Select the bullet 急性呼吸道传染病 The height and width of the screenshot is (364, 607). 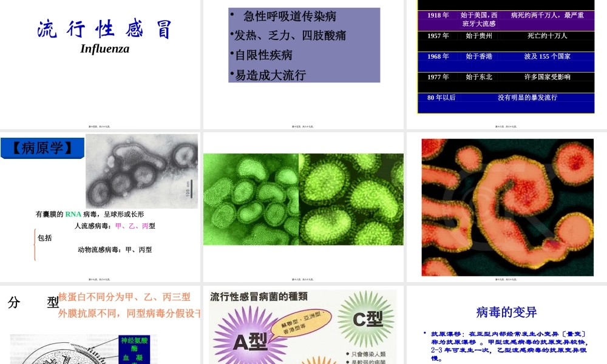(x=291, y=16)
